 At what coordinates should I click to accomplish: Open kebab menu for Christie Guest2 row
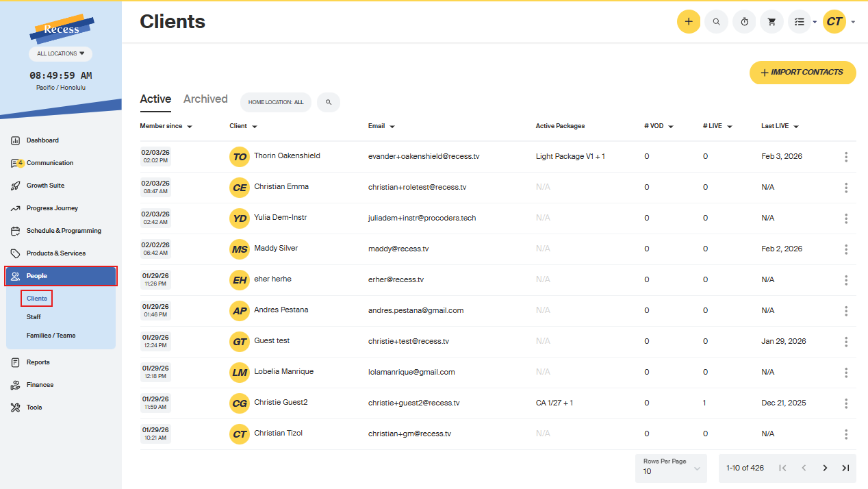tap(846, 403)
